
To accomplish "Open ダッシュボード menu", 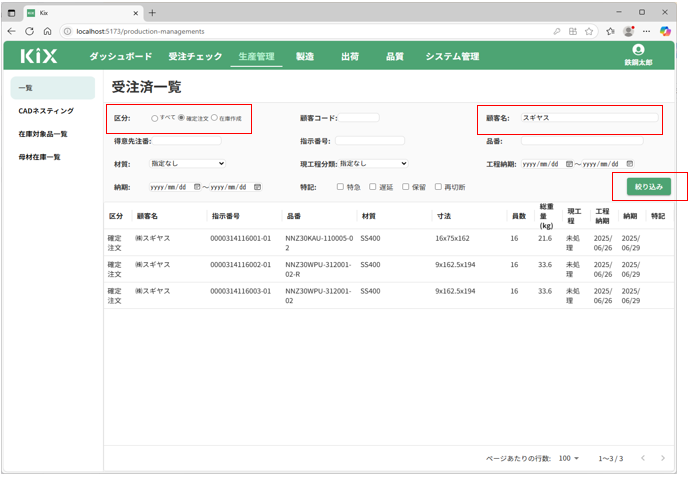I will tap(121, 57).
